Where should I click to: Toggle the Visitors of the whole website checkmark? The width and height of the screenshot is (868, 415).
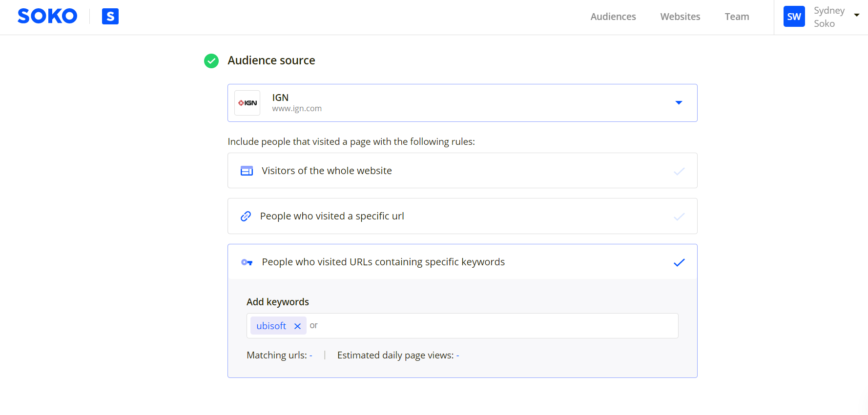[679, 171]
